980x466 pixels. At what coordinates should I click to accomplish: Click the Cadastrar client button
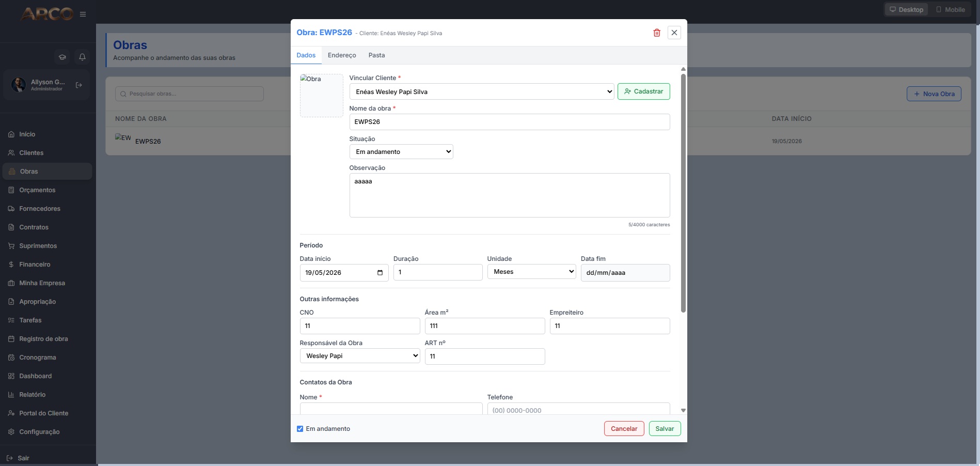pyautogui.click(x=644, y=91)
